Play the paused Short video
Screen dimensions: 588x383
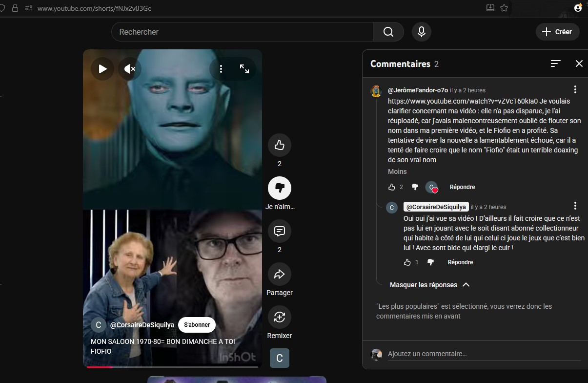(102, 69)
